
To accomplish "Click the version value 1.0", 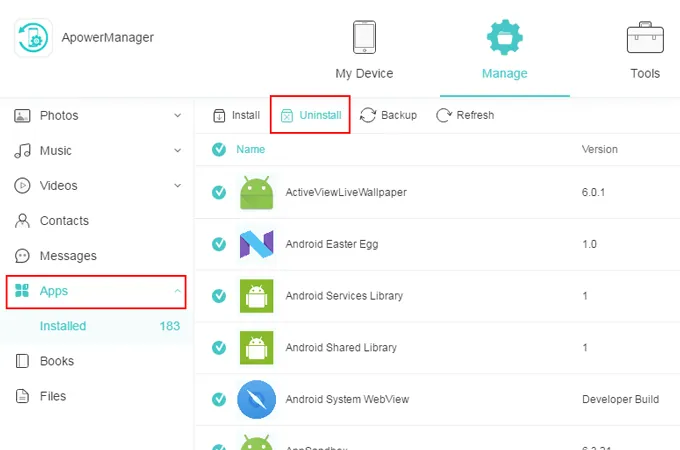I will (589, 244).
